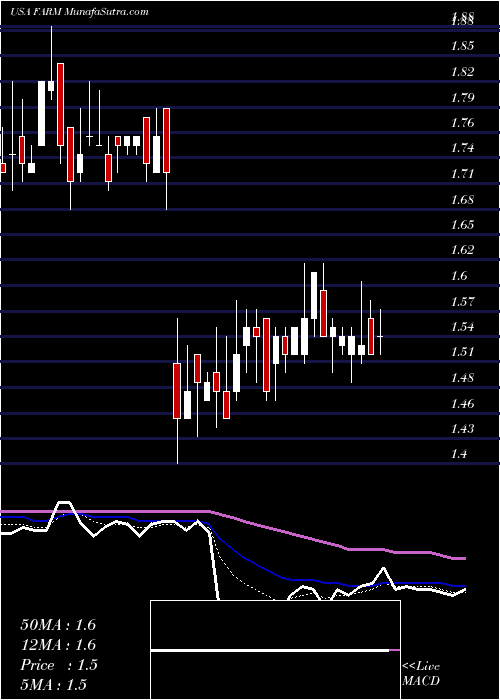Select the '12MA : 1.6' indicator text
The height and width of the screenshot is (700, 500).
tap(58, 645)
